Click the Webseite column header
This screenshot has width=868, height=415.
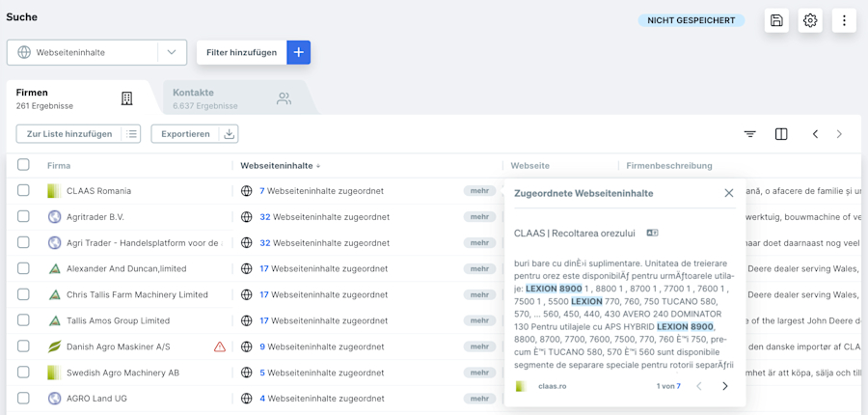[x=529, y=166]
